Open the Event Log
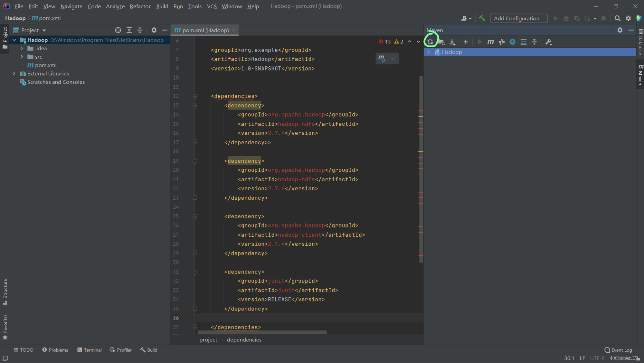The height and width of the screenshot is (363, 644). point(618,350)
